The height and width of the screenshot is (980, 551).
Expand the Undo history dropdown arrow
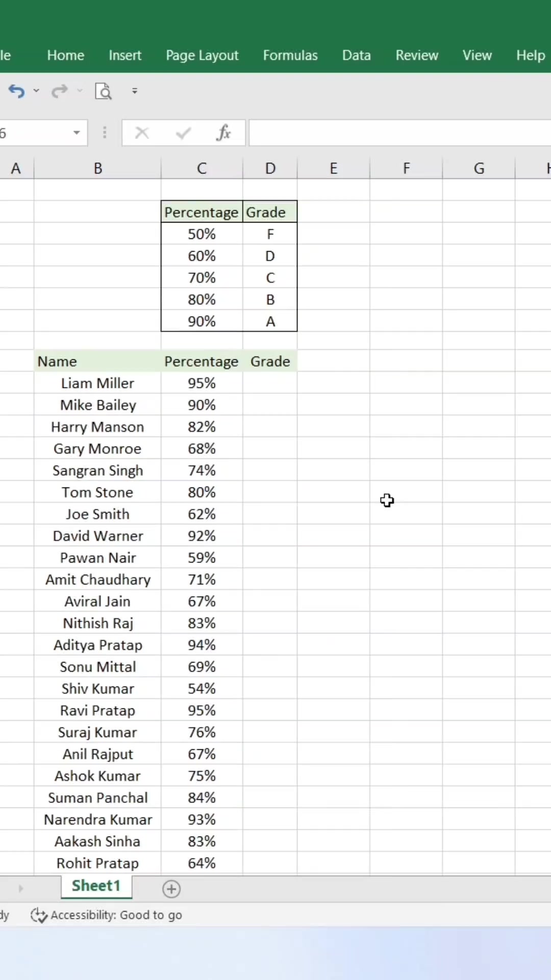pyautogui.click(x=36, y=91)
